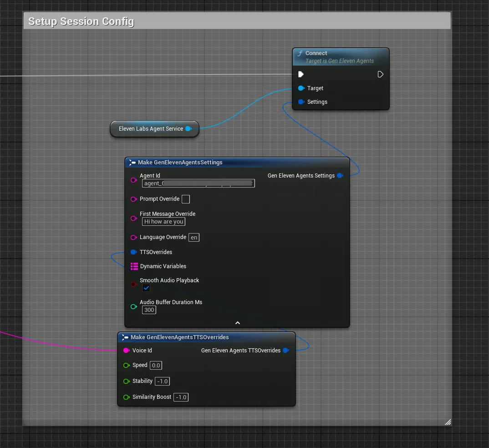This screenshot has height=448, width=489.
Task: Click the Speed value field 0.0
Action: coord(156,366)
